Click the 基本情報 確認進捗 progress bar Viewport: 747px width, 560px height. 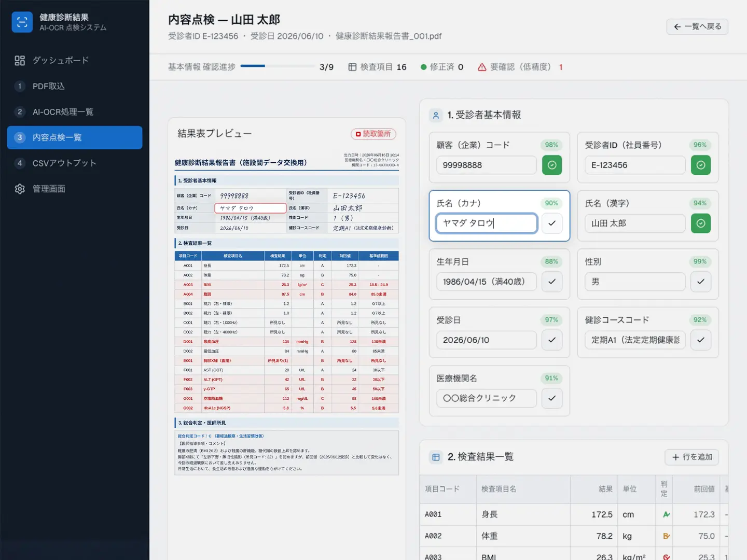[278, 66]
